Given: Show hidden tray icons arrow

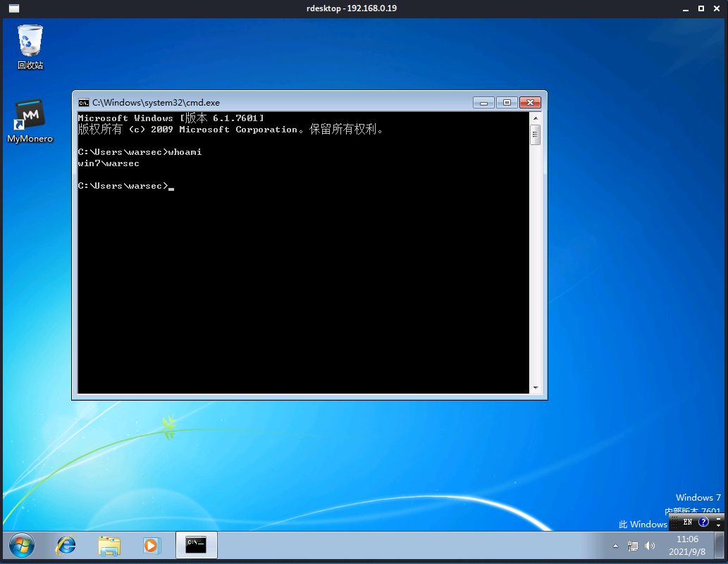Looking at the screenshot, I should point(616,546).
